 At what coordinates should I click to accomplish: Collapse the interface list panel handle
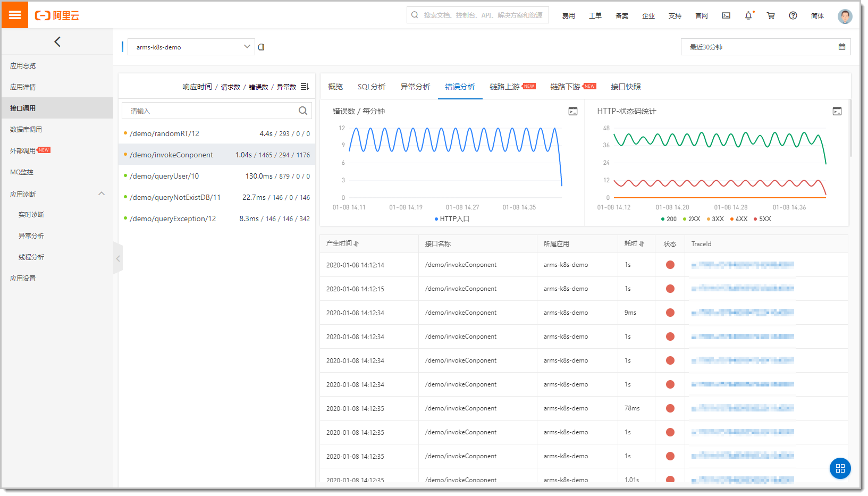coord(118,258)
